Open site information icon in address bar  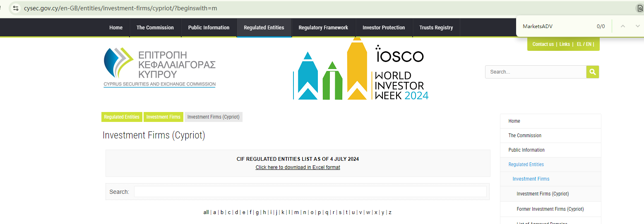(x=15, y=8)
